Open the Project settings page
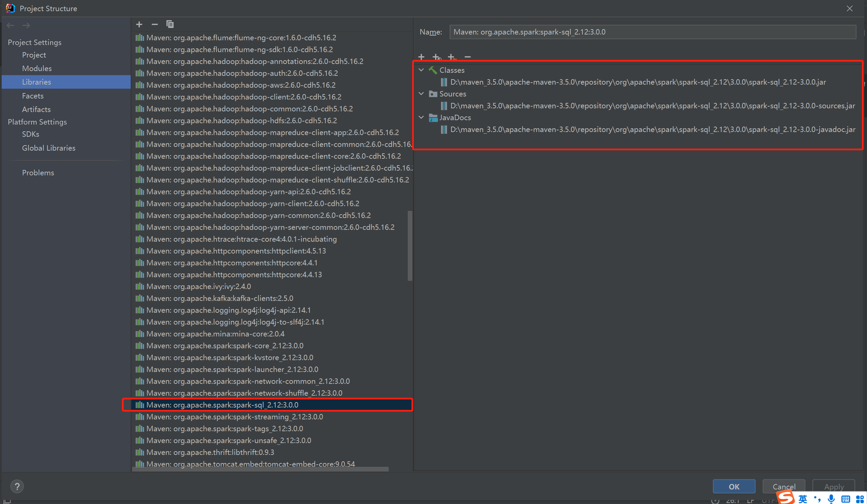This screenshot has height=504, width=867. pyautogui.click(x=34, y=55)
